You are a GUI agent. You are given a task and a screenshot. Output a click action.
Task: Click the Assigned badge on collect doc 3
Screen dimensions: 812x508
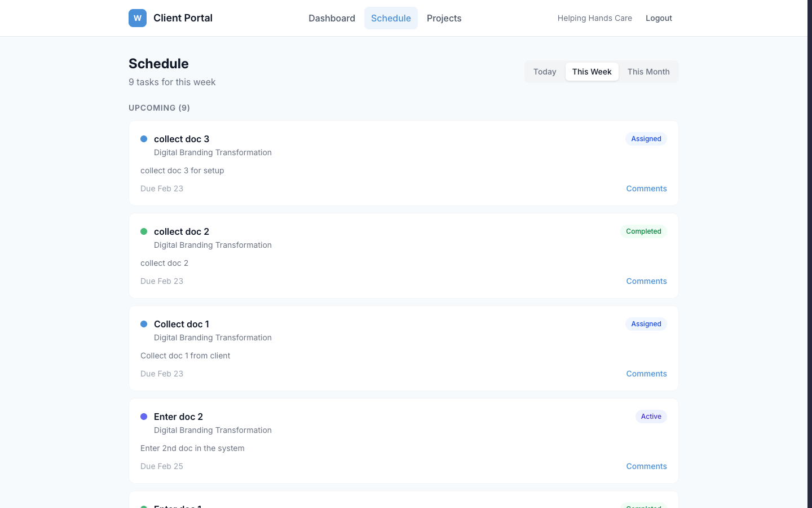click(646, 138)
